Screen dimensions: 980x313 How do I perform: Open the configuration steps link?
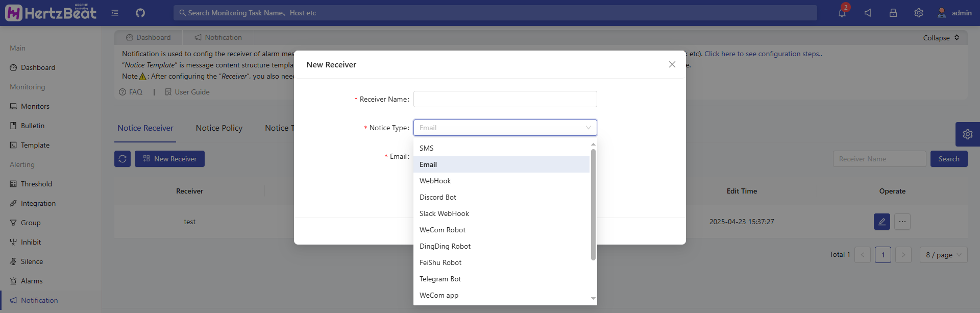[763, 54]
